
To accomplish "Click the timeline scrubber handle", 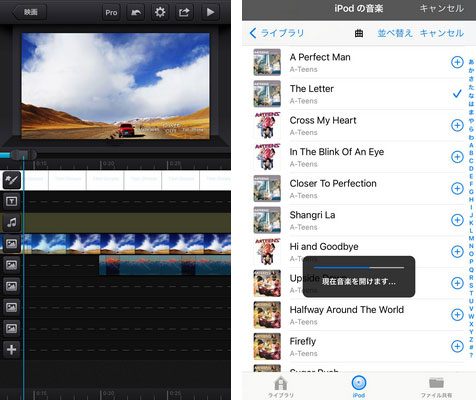I will click(23, 155).
